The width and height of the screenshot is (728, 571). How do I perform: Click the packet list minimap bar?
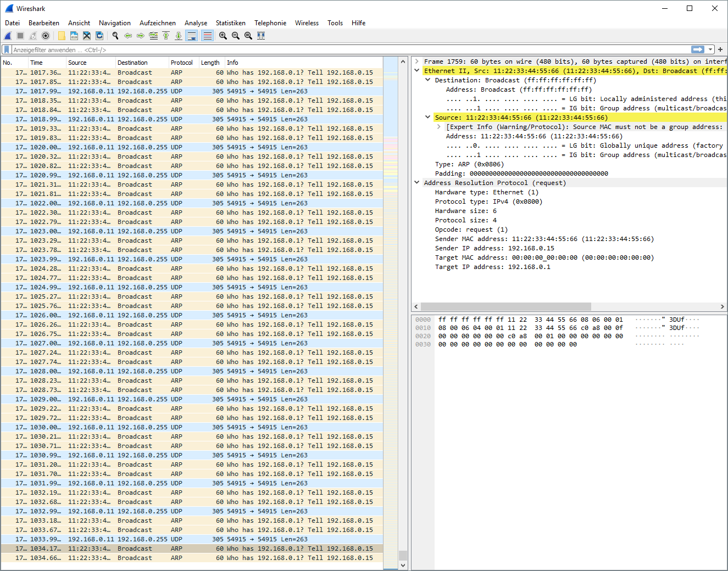(x=391, y=313)
